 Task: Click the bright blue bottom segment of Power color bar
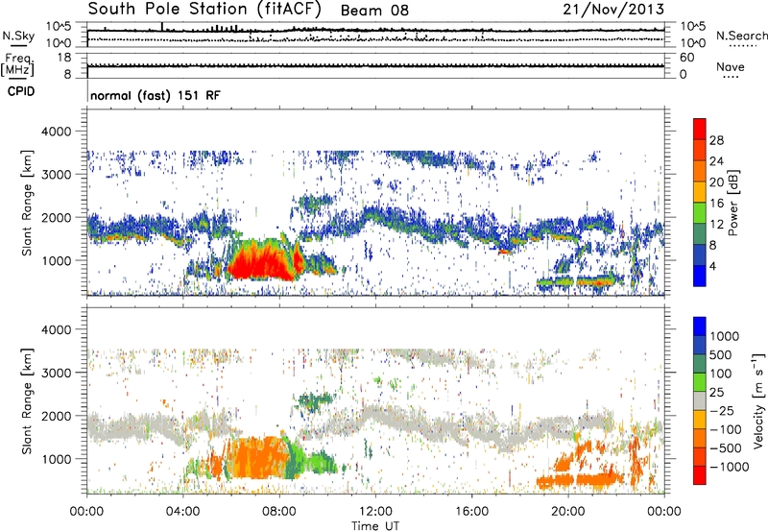coord(700,276)
